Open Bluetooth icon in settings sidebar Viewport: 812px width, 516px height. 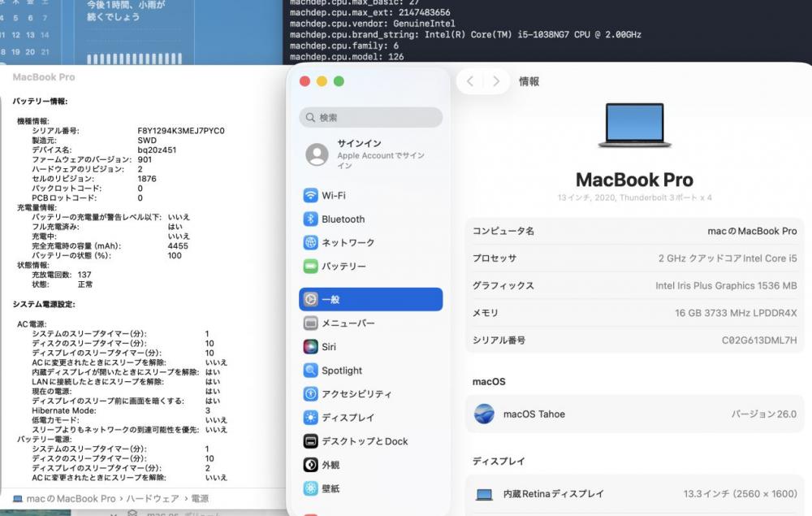tap(310, 219)
